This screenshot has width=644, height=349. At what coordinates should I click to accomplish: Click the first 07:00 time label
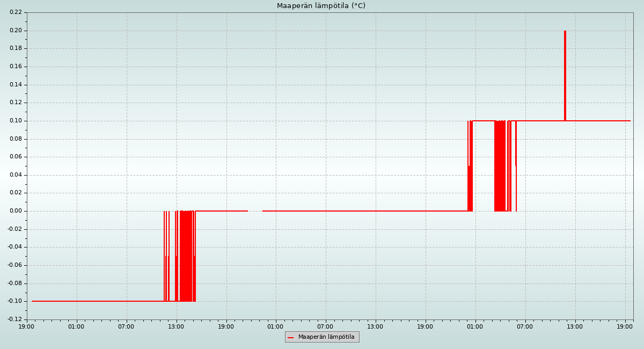126,326
